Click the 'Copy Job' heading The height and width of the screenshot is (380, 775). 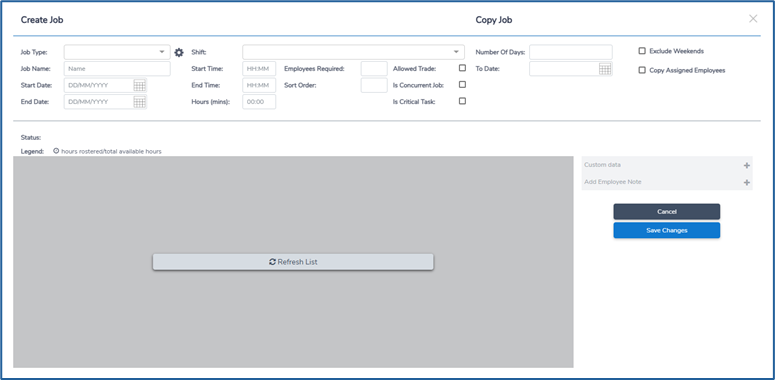click(494, 20)
